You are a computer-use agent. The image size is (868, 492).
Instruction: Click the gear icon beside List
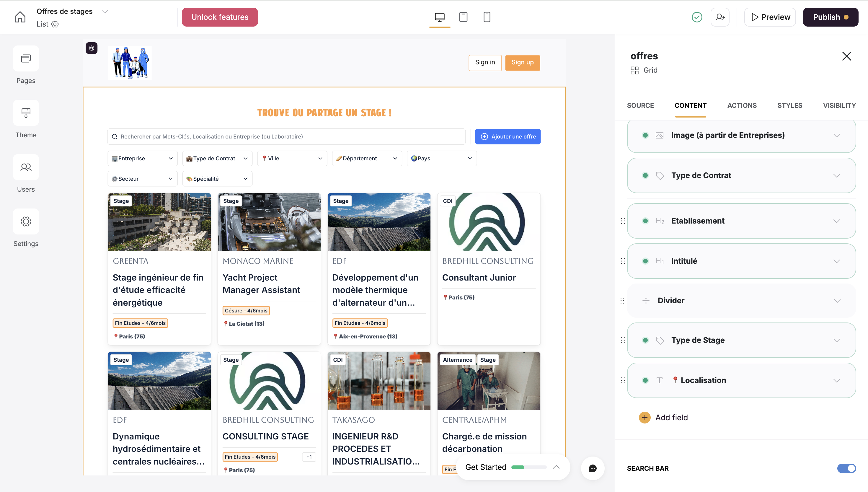[x=55, y=24]
